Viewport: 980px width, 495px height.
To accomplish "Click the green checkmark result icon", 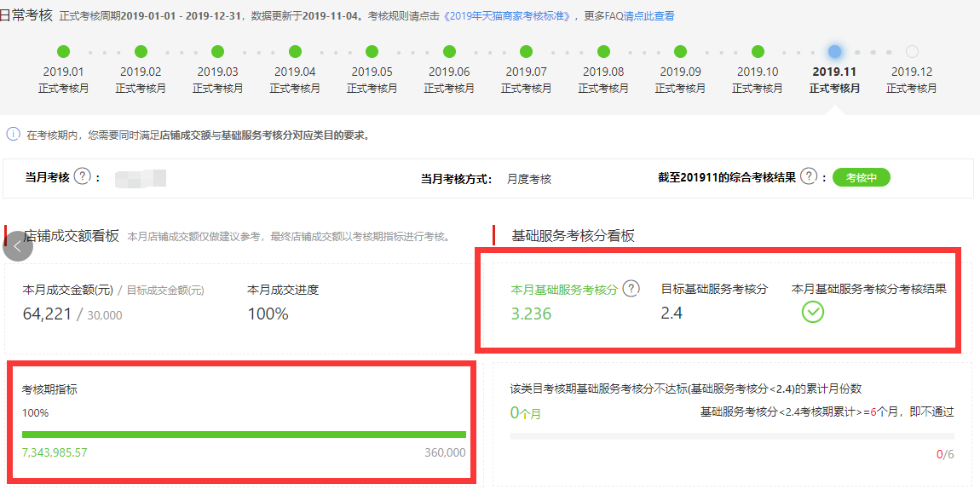I will pos(812,312).
